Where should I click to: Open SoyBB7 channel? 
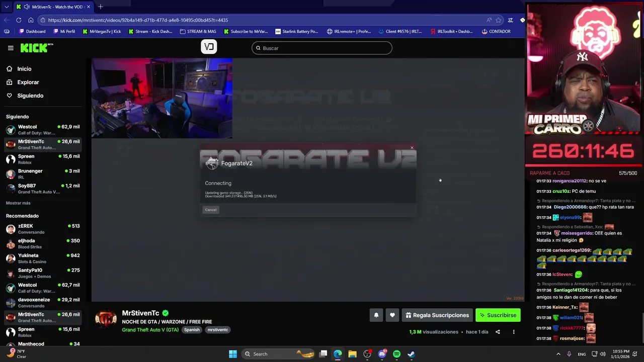point(42,189)
